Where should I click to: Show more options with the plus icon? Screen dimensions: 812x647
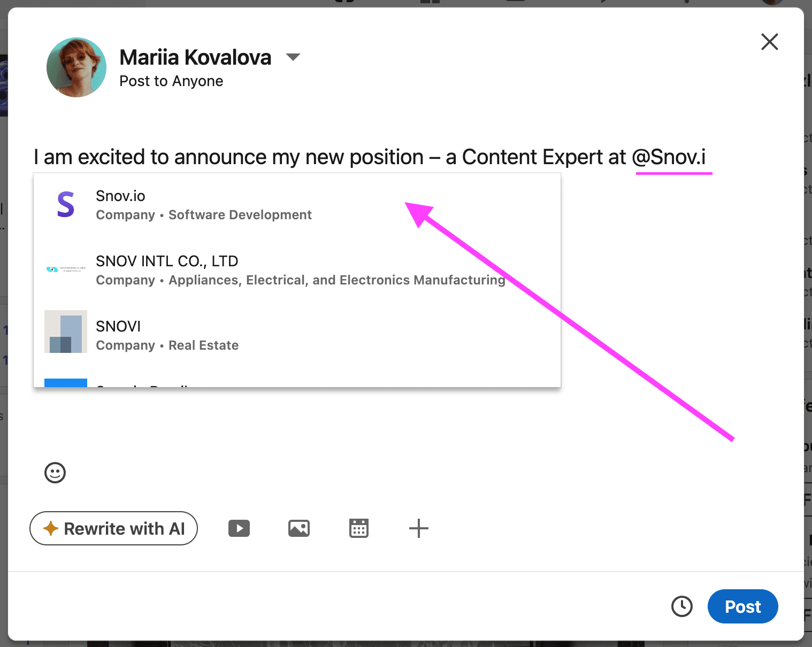[419, 528]
